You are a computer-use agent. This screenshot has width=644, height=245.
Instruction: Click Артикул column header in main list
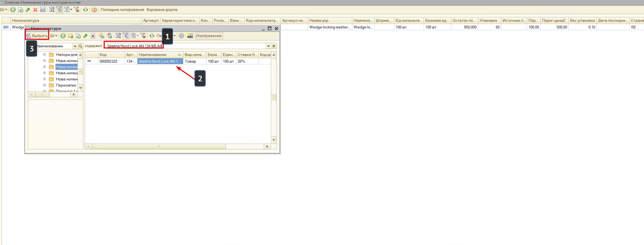coord(151,21)
